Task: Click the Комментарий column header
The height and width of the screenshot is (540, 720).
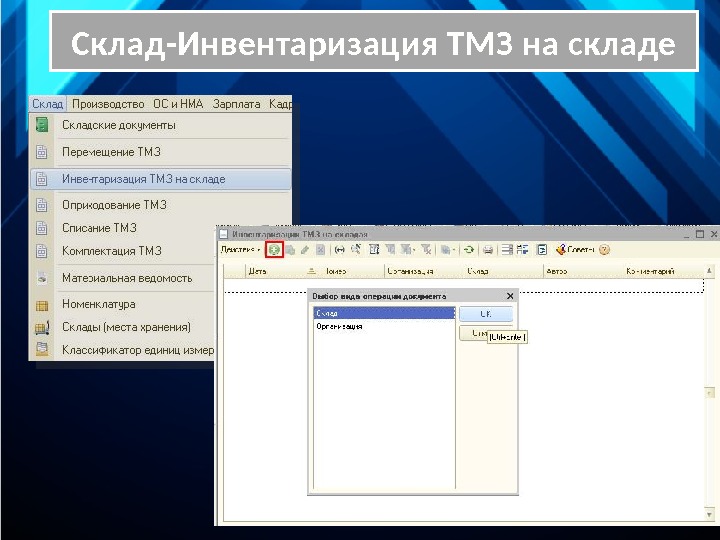Action: point(663,271)
